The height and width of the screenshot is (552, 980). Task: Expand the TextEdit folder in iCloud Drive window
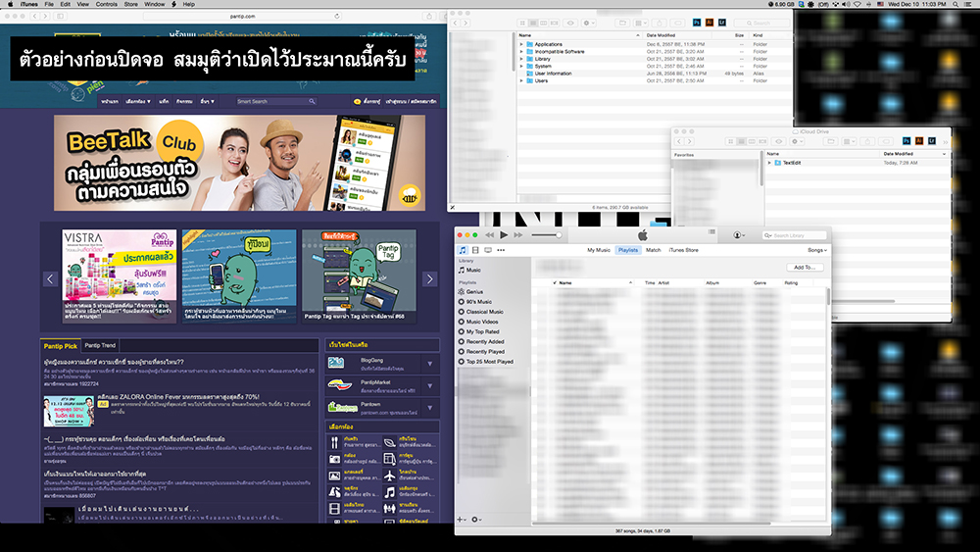(x=769, y=163)
